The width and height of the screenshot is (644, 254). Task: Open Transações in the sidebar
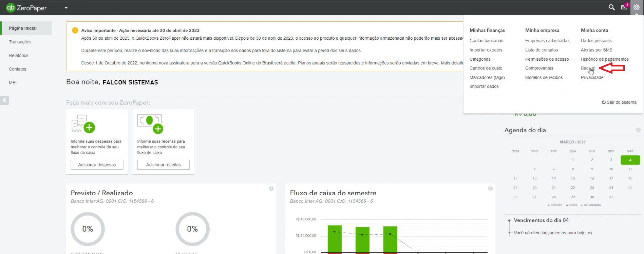(x=20, y=42)
